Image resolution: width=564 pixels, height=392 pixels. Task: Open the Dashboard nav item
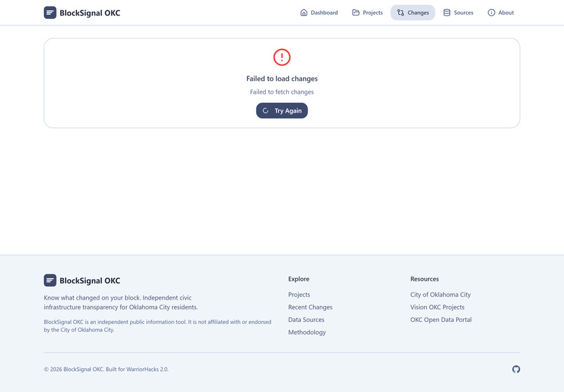[319, 13]
